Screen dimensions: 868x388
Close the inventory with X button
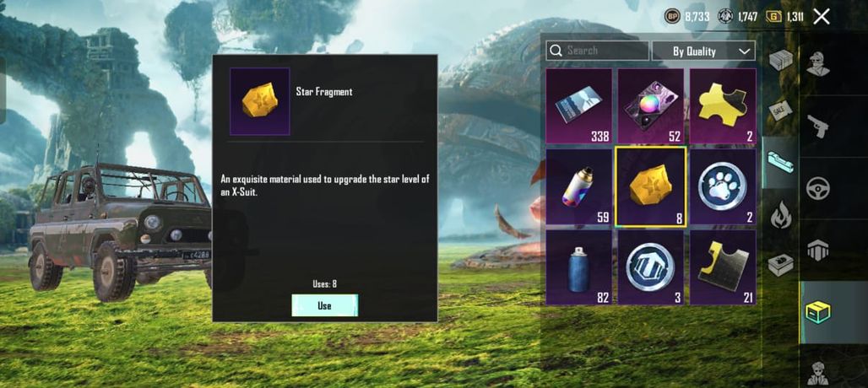tap(822, 17)
